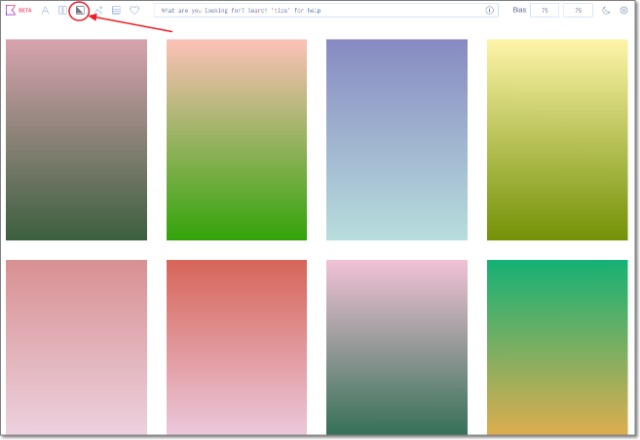Click the icon right of gradients icon
This screenshot has height=440, width=640.
(98, 11)
